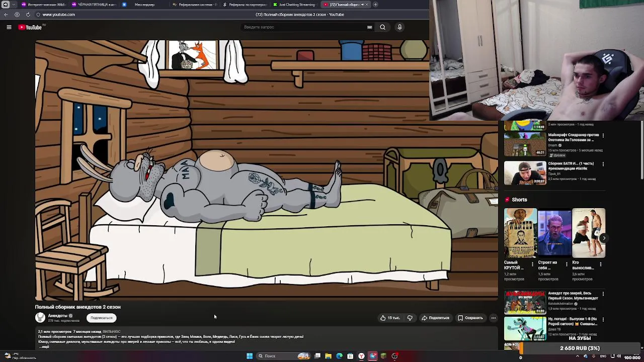Image resolution: width=644 pixels, height=362 pixels.
Task: Open more actions three-dot menu under video
Action: click(x=494, y=318)
